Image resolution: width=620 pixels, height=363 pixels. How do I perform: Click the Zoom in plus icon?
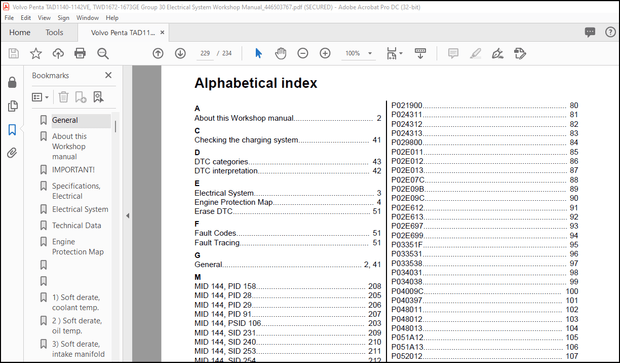click(325, 53)
